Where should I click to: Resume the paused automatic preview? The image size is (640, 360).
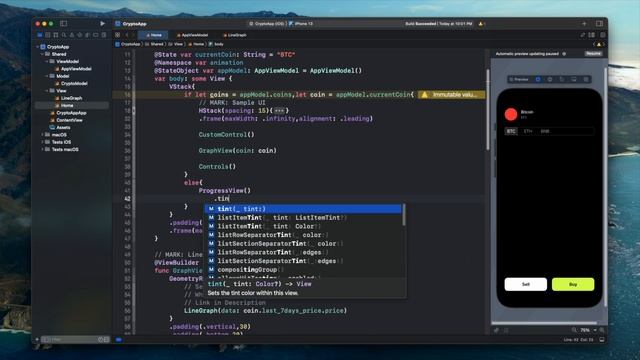coord(593,53)
